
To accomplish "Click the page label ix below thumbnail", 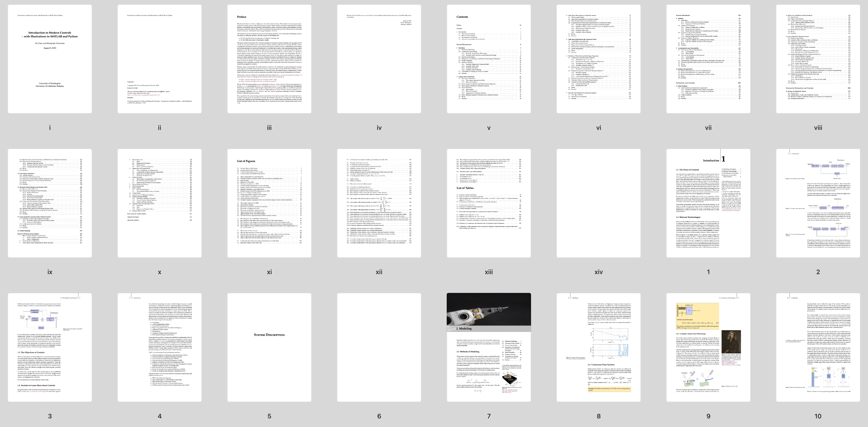I will tap(50, 272).
